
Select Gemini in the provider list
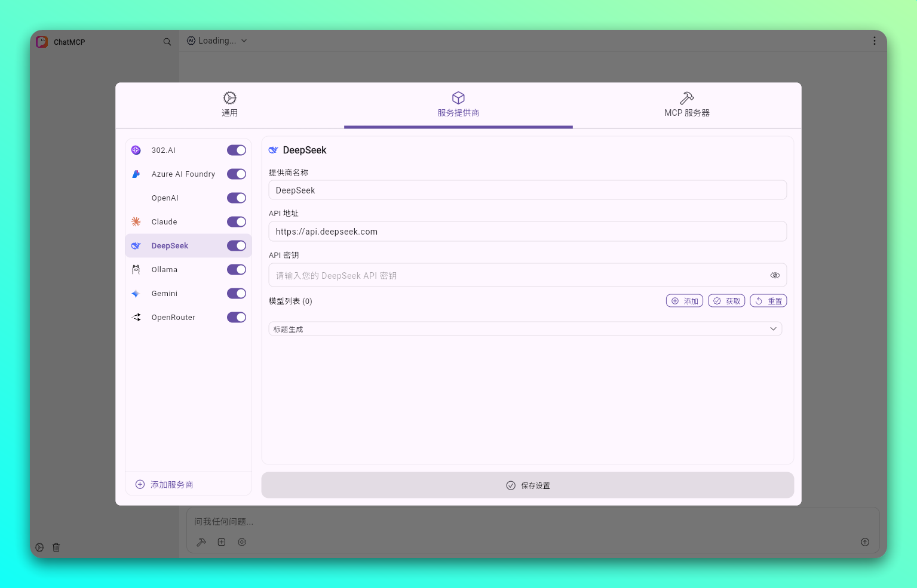point(164,294)
